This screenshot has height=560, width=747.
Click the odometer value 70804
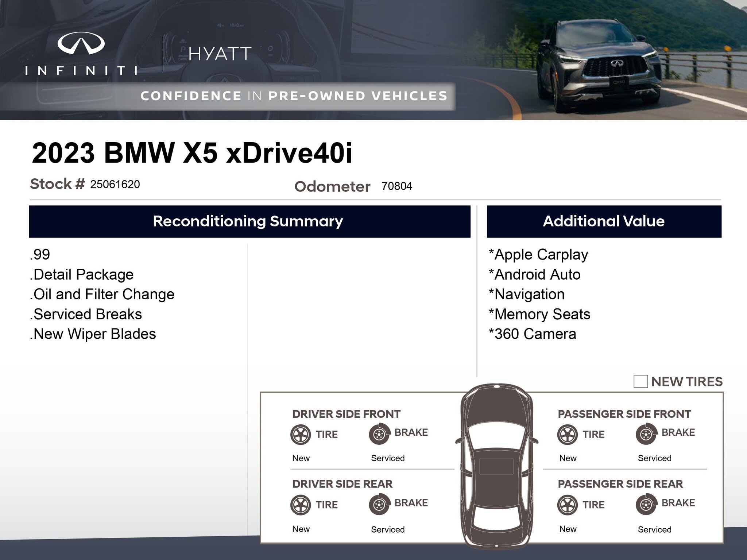coord(396,186)
